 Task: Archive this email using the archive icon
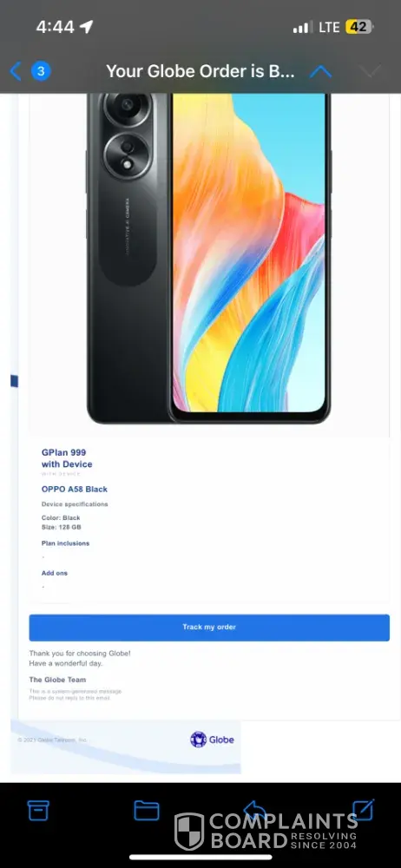38,810
